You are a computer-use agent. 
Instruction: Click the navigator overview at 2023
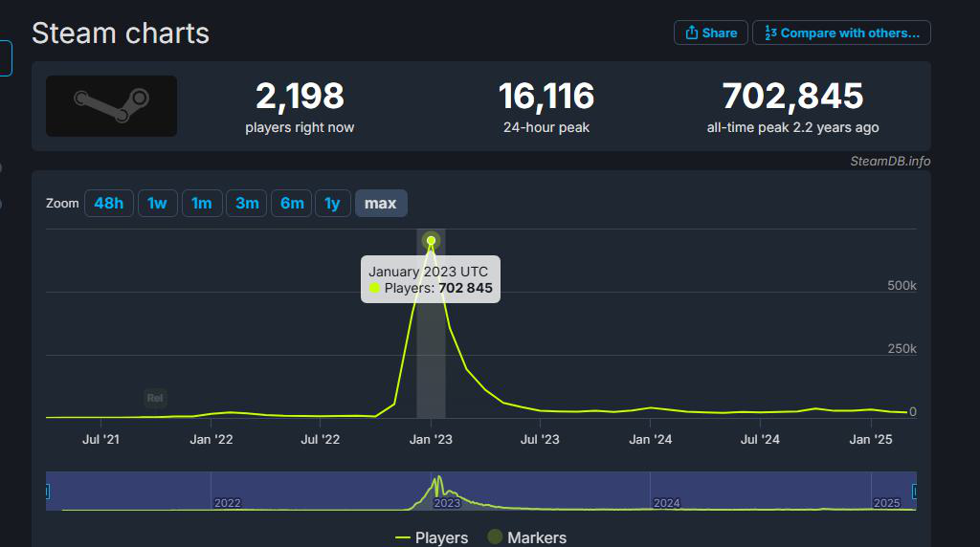tap(447, 503)
